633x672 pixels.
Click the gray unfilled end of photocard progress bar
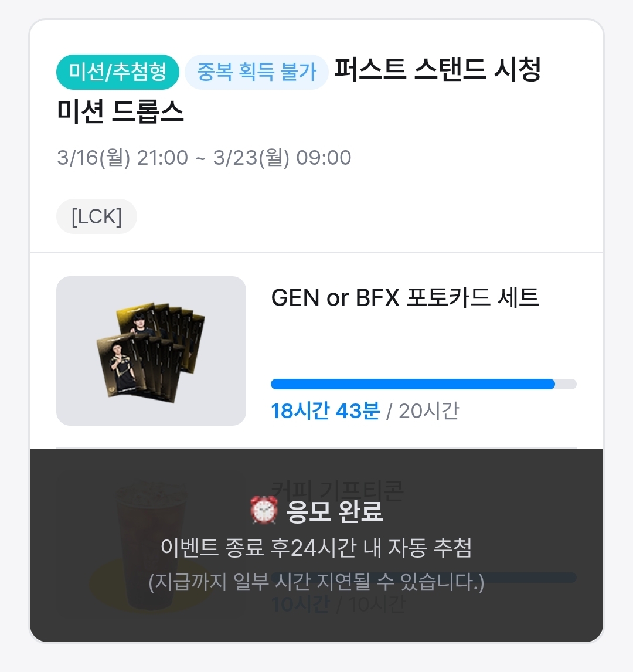tap(566, 384)
